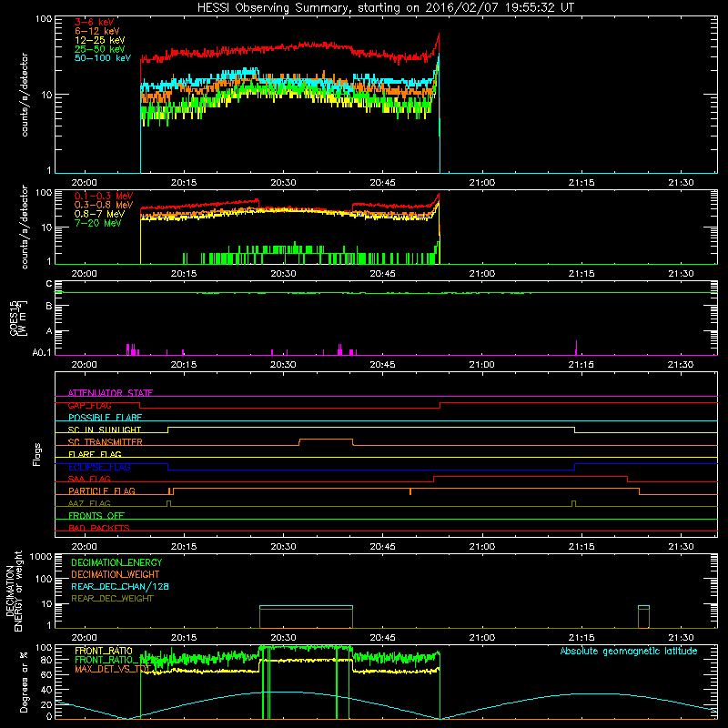Pick the 0.8-7 MeV legend label

pos(100,214)
